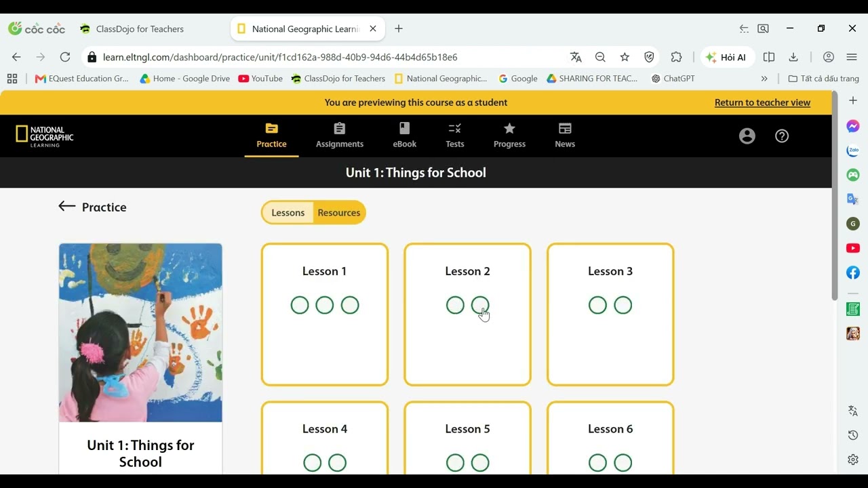Open the help question mark icon
Screen dimensions: 868x488
click(782, 136)
